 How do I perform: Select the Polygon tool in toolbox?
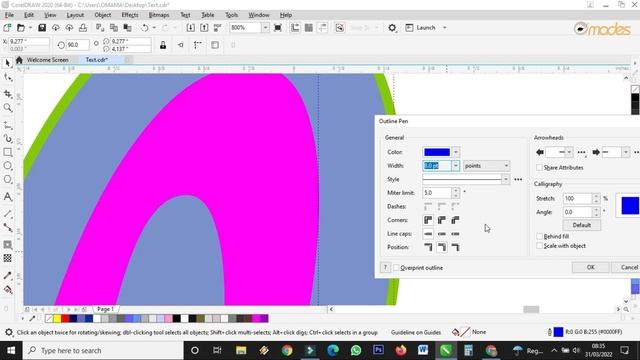click(x=7, y=179)
